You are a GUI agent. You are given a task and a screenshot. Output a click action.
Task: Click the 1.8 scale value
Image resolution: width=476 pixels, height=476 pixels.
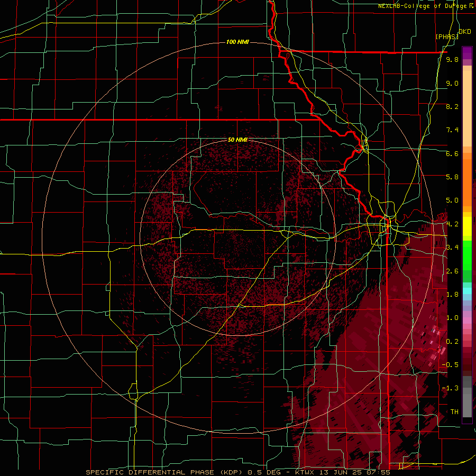click(452, 295)
